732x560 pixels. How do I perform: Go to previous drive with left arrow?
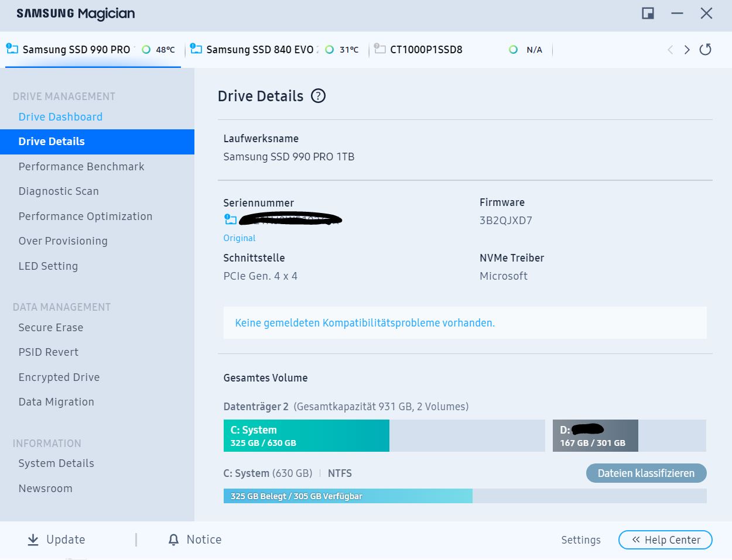[670, 50]
